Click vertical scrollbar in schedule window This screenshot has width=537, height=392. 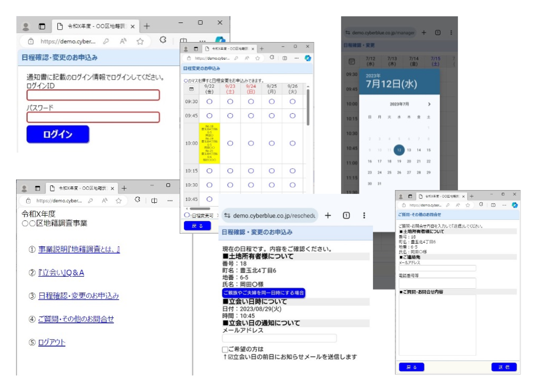pos(308,107)
